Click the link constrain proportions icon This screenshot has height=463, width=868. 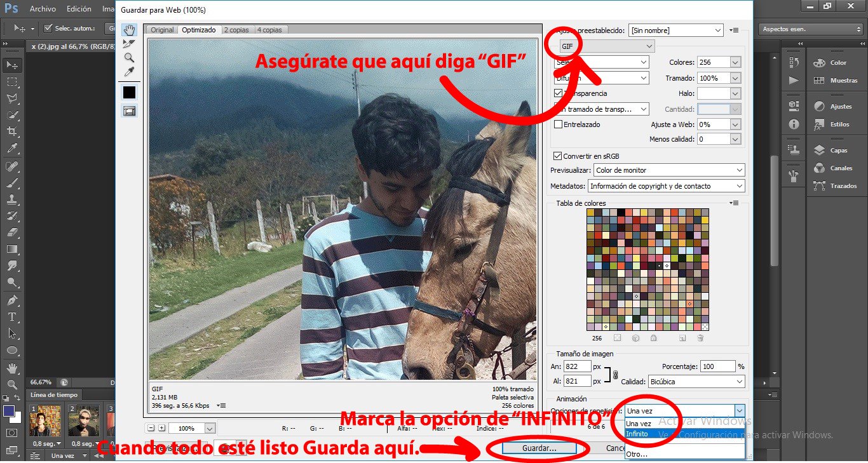coord(615,375)
